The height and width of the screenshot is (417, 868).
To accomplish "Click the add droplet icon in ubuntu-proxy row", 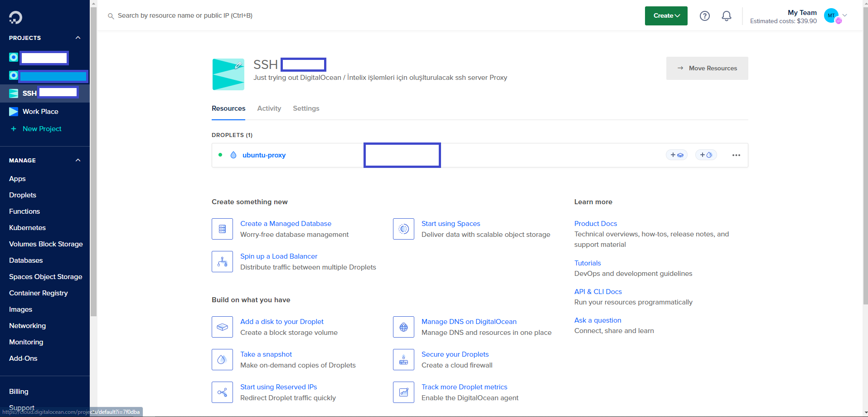I will [706, 155].
